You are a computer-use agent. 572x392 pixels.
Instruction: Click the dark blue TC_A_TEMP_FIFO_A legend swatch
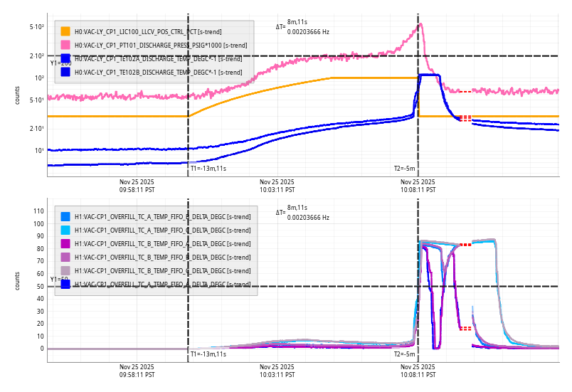[x=65, y=284]
